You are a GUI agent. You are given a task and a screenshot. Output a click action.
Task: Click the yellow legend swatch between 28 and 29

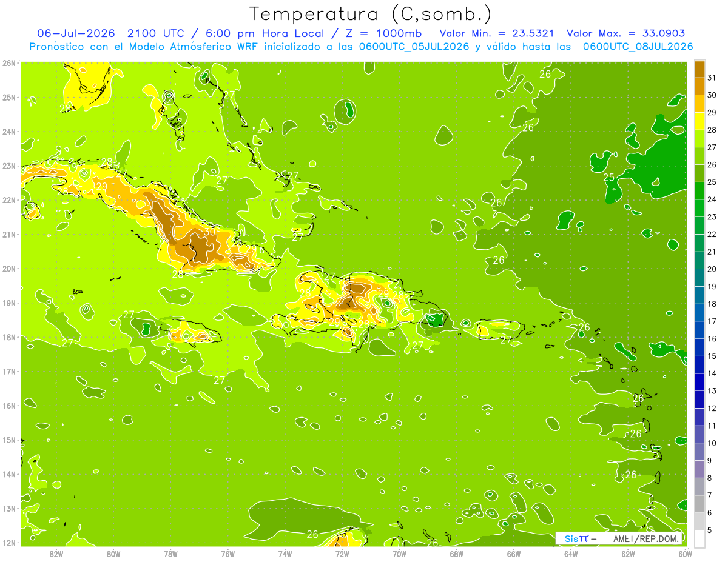pos(699,121)
